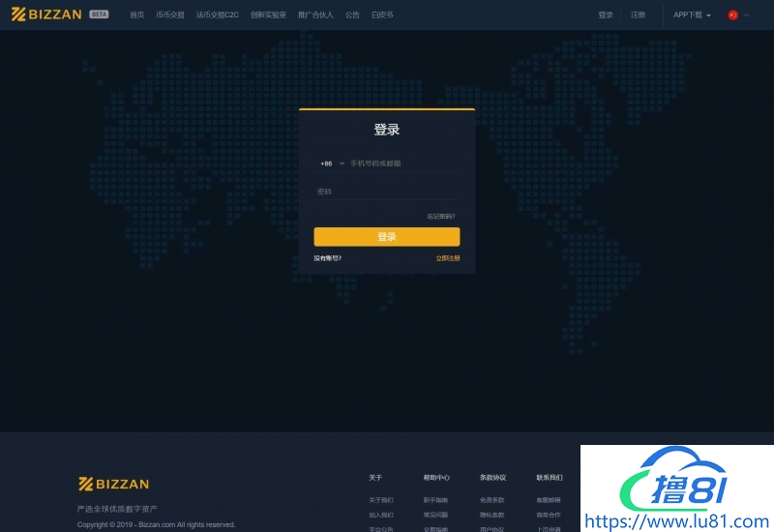Viewport: 774px width, 532px height.
Task: Click the 忘记密码? link
Action: point(440,216)
